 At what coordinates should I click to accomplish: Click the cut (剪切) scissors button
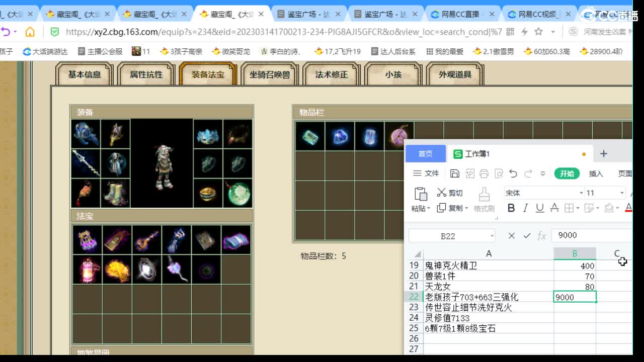click(449, 193)
